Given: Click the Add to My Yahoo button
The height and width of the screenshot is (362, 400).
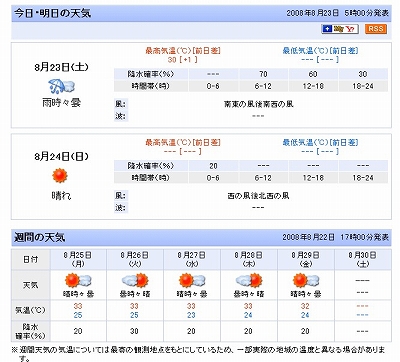Looking at the screenshot, I should tap(340, 29).
